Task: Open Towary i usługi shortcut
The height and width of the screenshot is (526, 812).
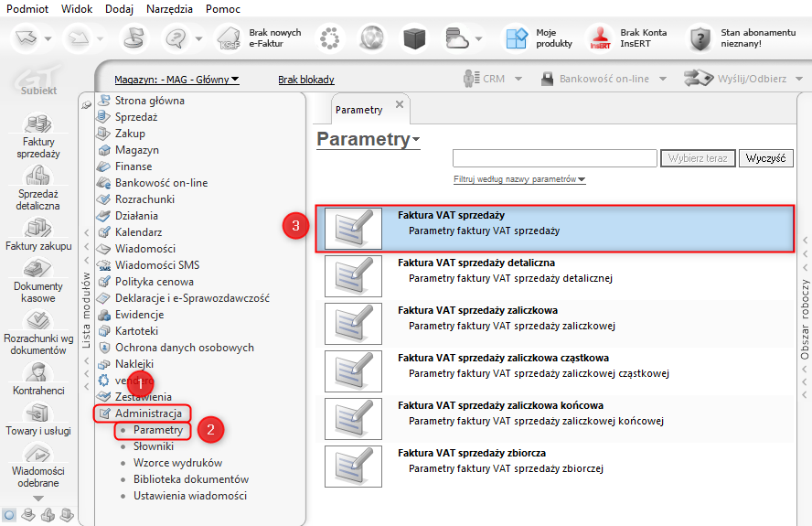Action: coord(38,419)
